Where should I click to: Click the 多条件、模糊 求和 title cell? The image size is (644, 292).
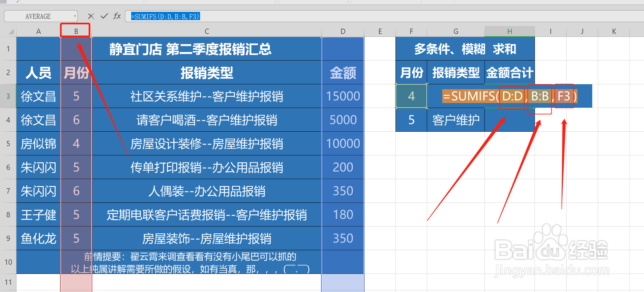(465, 49)
